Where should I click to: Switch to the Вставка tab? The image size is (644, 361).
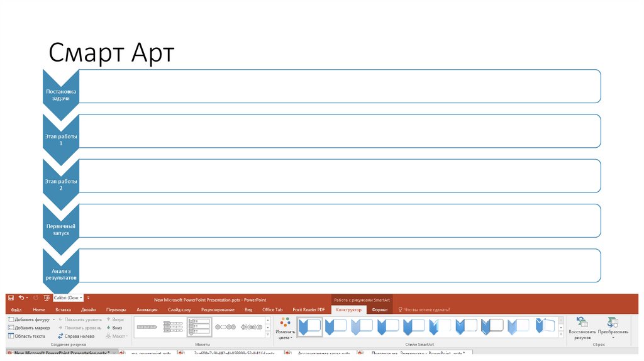click(63, 309)
